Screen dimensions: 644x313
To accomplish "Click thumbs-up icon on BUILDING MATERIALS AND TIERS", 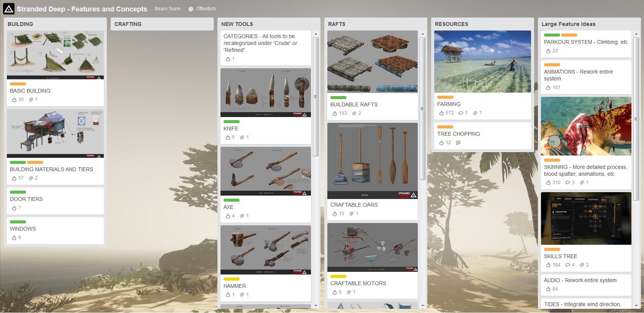I will [x=14, y=178].
